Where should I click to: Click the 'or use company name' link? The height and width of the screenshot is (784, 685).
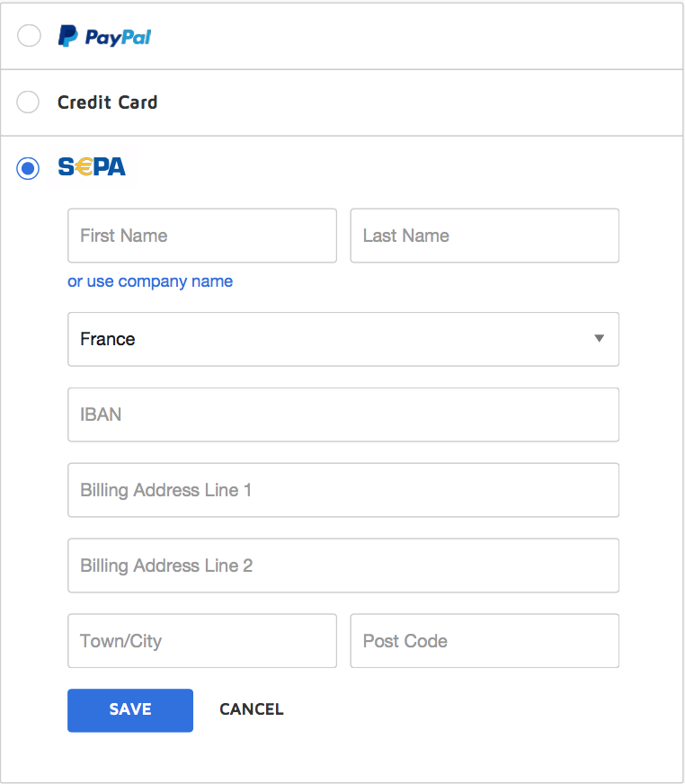149,281
